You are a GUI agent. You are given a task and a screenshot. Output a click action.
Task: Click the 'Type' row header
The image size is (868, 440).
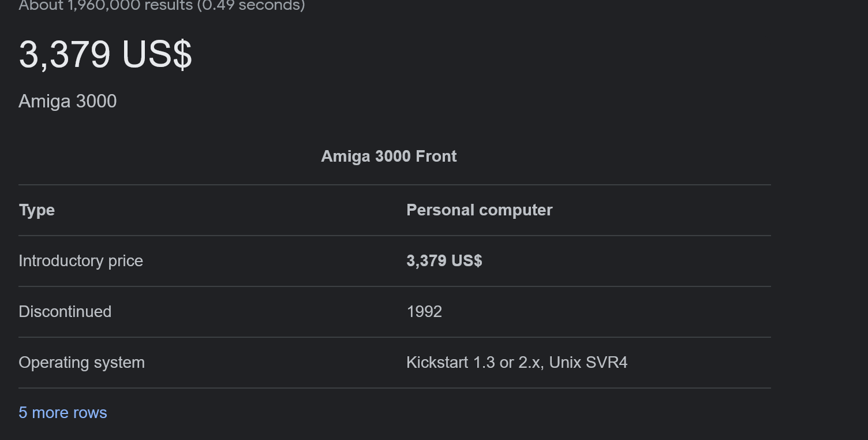tap(37, 210)
